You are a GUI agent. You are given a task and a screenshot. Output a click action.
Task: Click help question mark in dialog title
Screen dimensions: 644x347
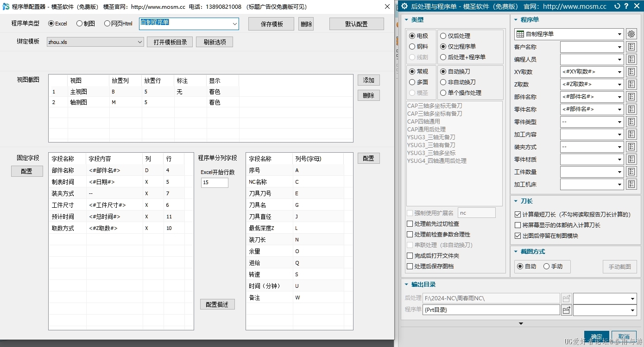coord(626,6)
